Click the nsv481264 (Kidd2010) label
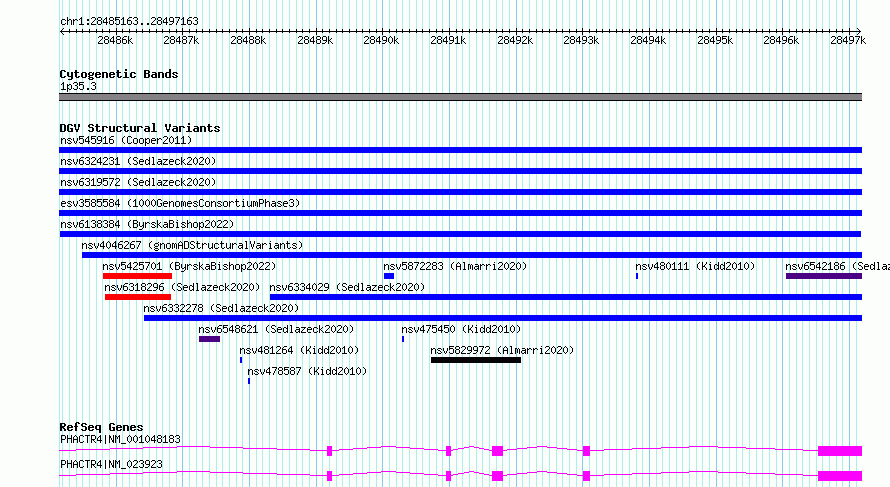 (299, 350)
